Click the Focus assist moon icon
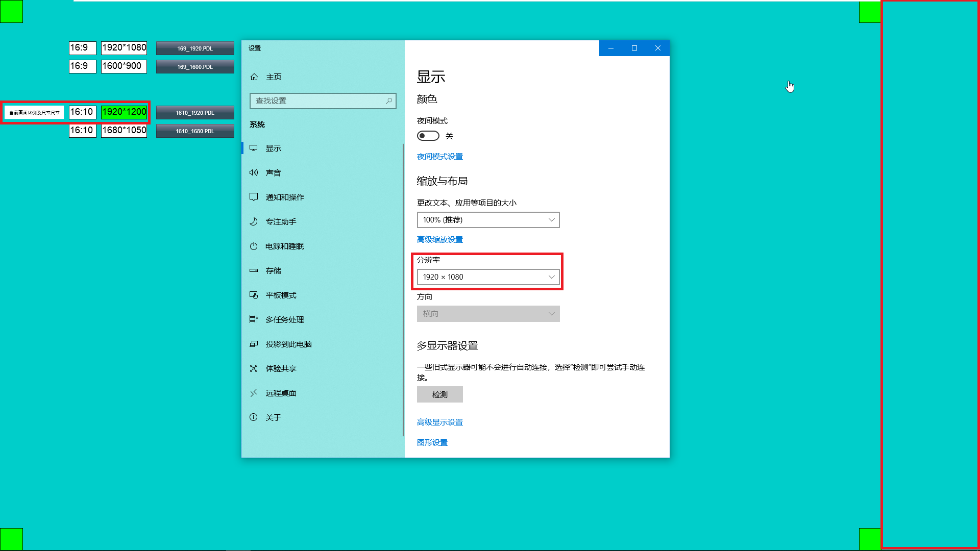 tap(254, 221)
